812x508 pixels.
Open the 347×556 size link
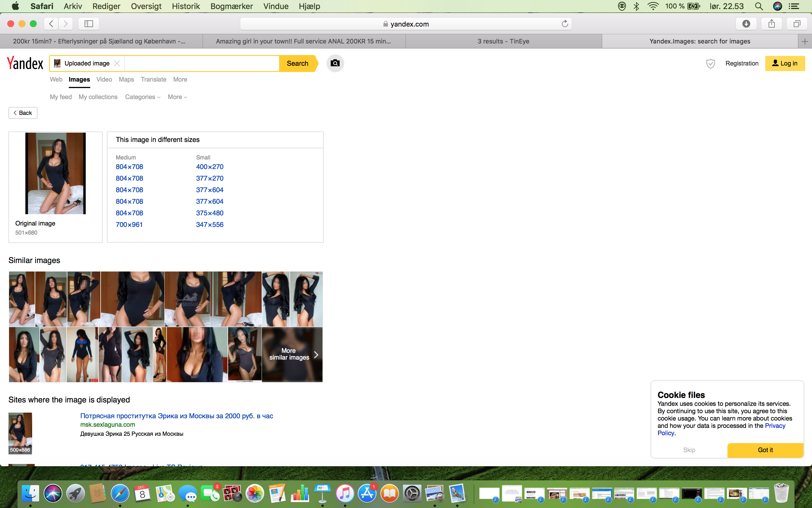tap(210, 224)
